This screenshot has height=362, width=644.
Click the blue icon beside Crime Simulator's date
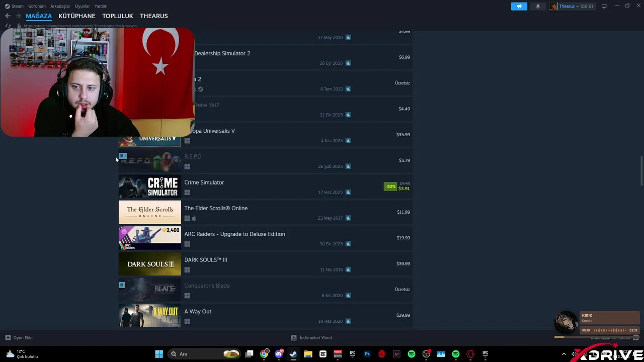pos(348,192)
